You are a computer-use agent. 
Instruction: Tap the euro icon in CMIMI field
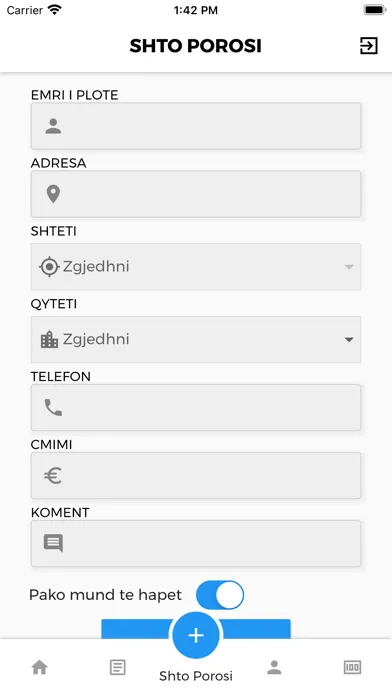pyautogui.click(x=53, y=476)
